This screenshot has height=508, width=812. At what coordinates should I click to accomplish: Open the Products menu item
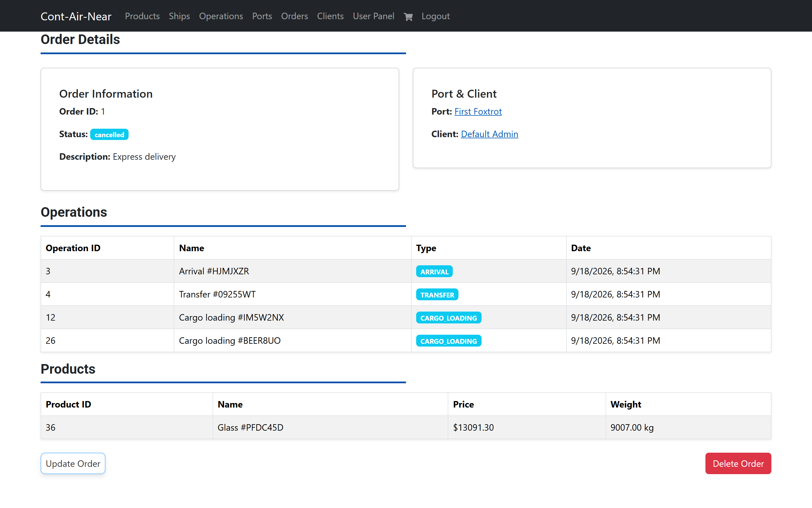pos(142,16)
